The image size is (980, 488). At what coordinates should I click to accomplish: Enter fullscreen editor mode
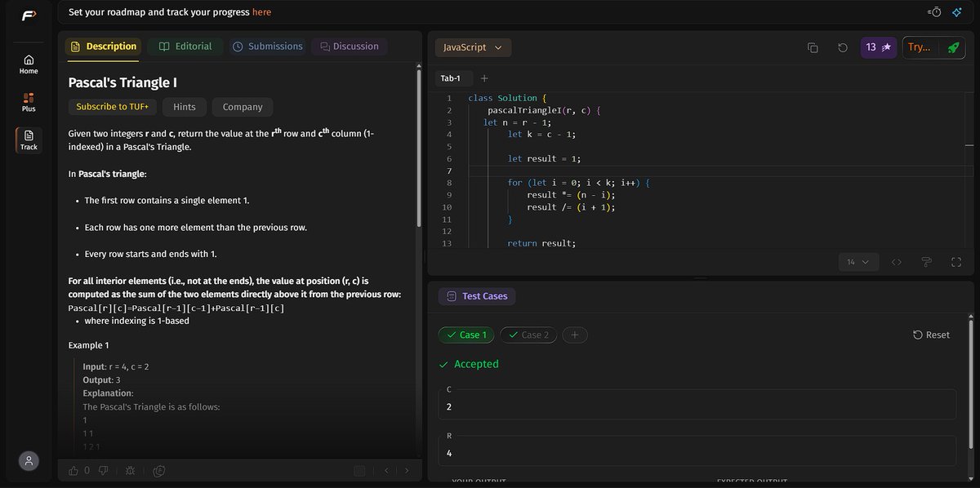pos(956,262)
